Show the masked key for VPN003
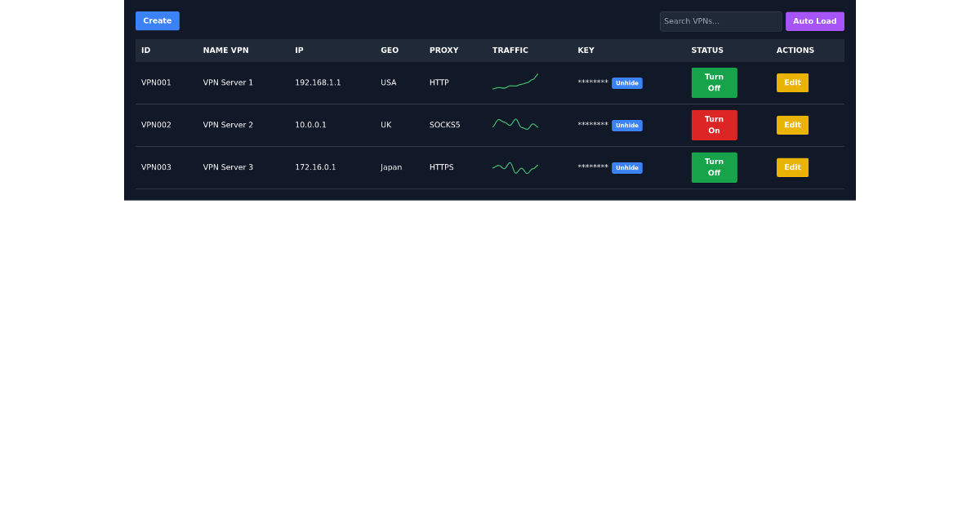 click(626, 168)
